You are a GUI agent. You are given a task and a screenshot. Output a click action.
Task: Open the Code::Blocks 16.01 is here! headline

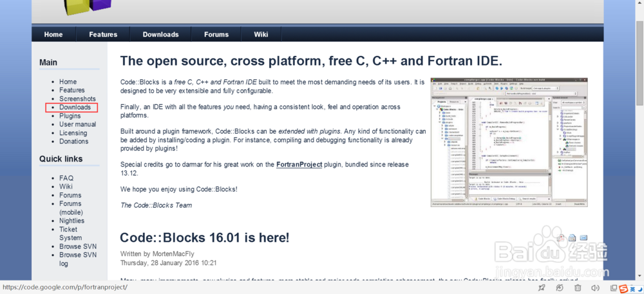[x=205, y=237]
